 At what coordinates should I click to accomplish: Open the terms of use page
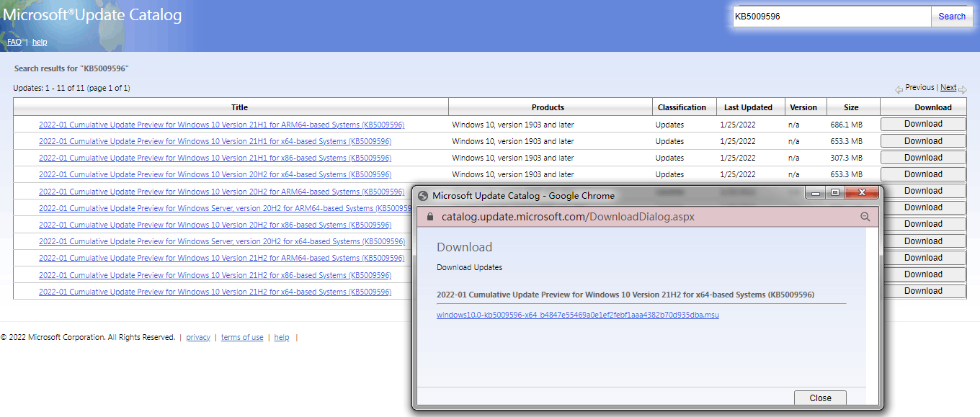(x=242, y=336)
